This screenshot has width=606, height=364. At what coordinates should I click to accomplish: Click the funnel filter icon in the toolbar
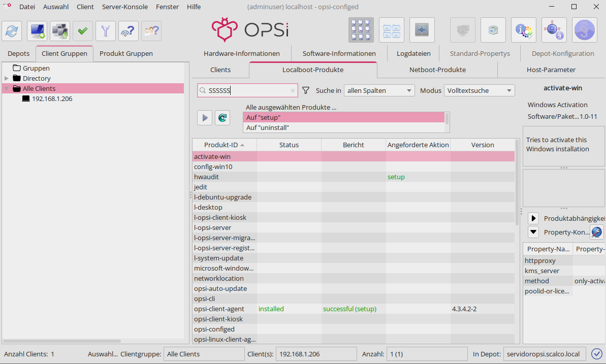pyautogui.click(x=105, y=31)
